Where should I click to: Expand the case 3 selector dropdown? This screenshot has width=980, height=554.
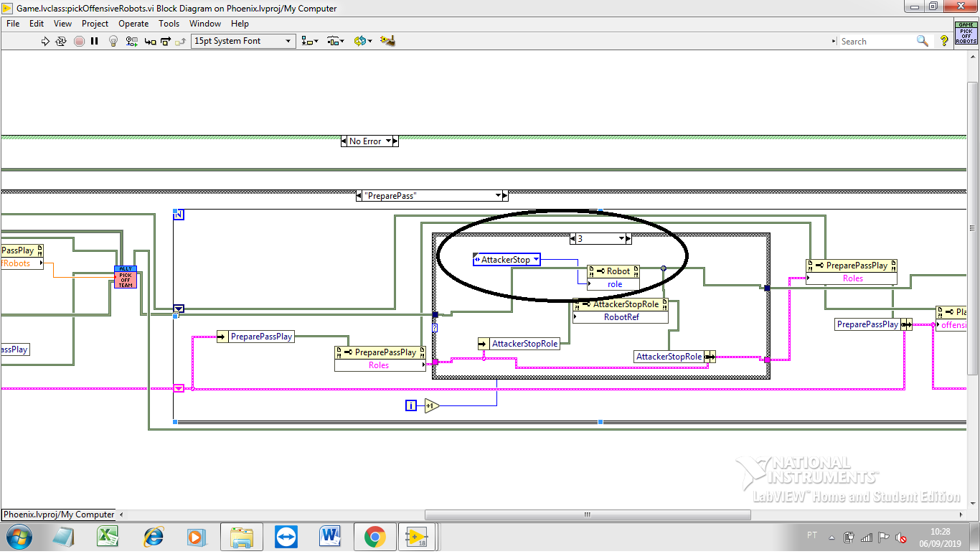click(x=621, y=239)
